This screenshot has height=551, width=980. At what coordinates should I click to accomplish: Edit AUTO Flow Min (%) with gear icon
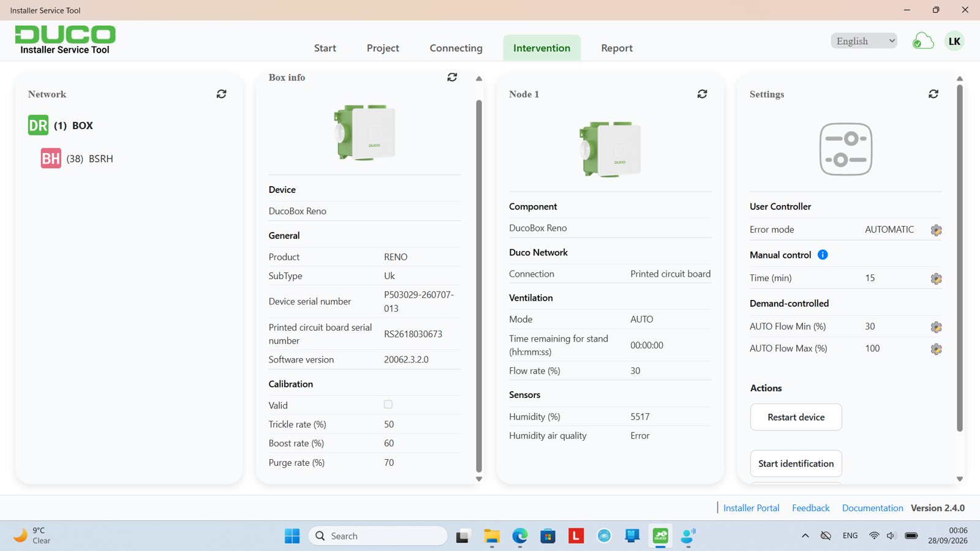pos(936,327)
